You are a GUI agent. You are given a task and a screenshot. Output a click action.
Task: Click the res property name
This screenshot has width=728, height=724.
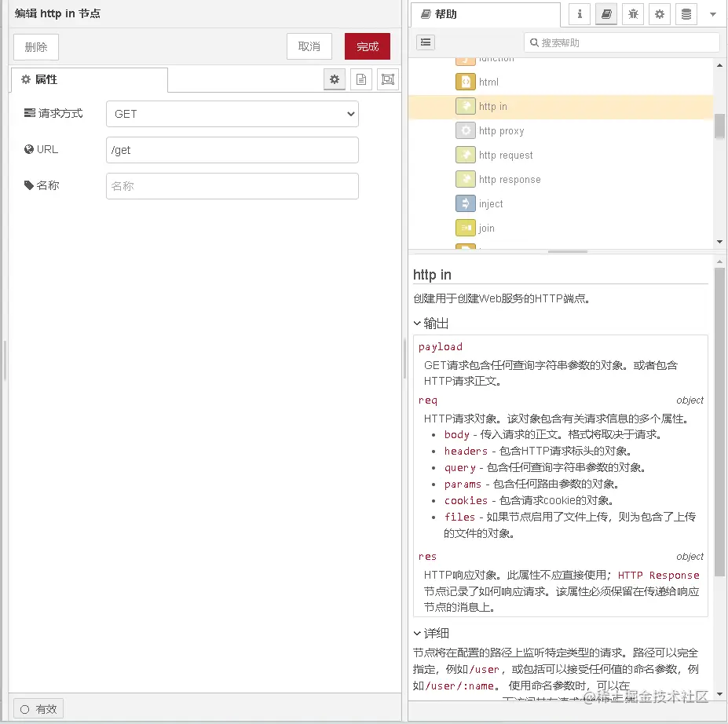coord(427,557)
